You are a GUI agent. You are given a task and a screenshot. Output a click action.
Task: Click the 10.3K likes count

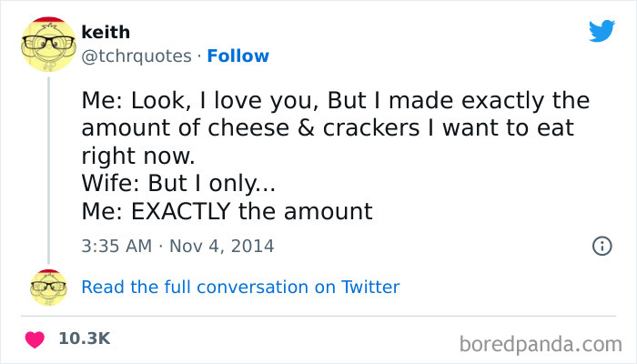click(84, 339)
